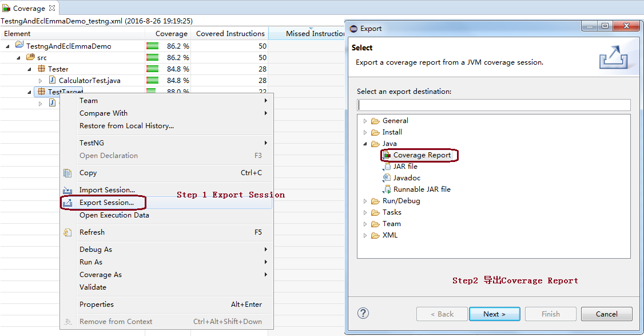Click the 86.2 % value in TestngAndEclEmmaDemo row

click(178, 46)
